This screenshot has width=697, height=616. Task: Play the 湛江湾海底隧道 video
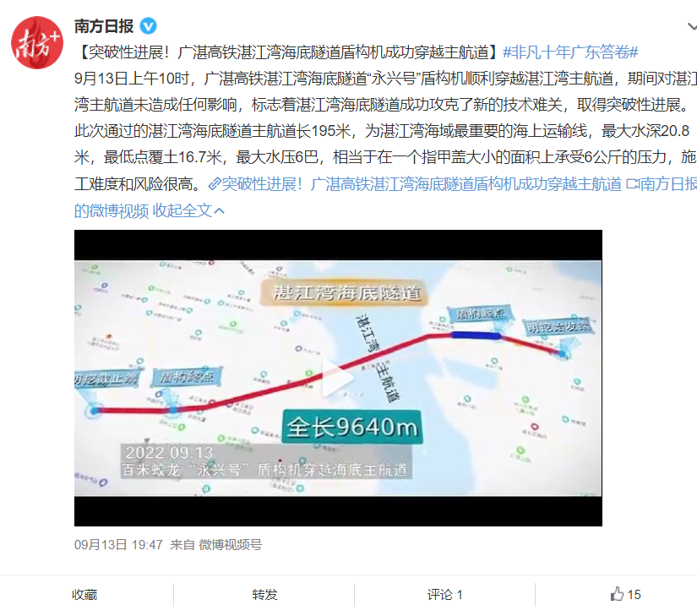(x=338, y=378)
